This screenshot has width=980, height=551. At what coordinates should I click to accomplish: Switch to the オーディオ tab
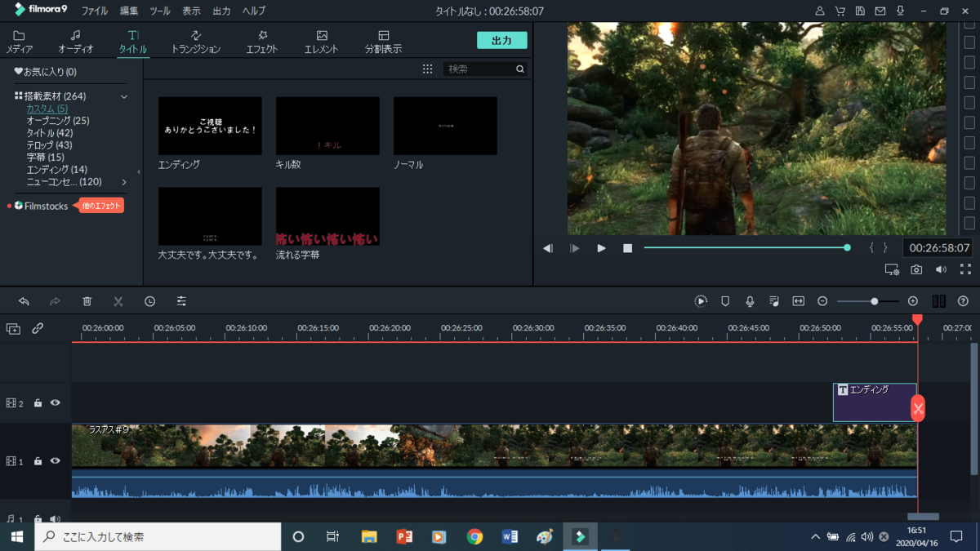(x=76, y=42)
